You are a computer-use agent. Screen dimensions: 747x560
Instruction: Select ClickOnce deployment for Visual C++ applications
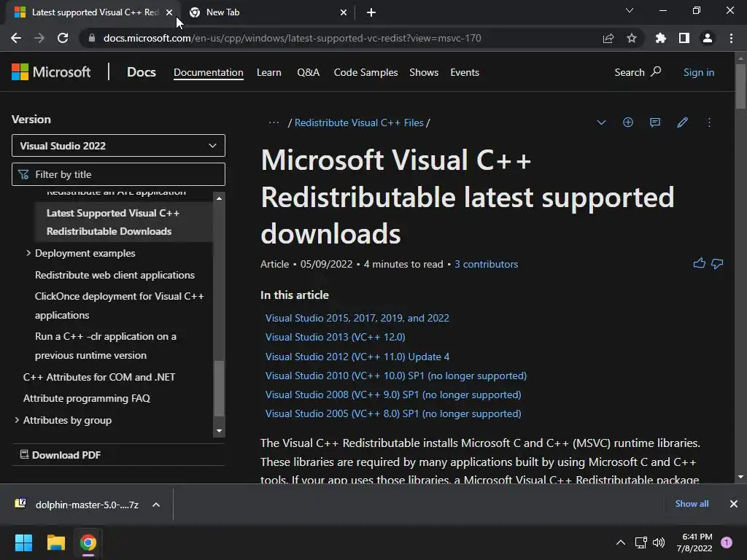click(x=119, y=306)
